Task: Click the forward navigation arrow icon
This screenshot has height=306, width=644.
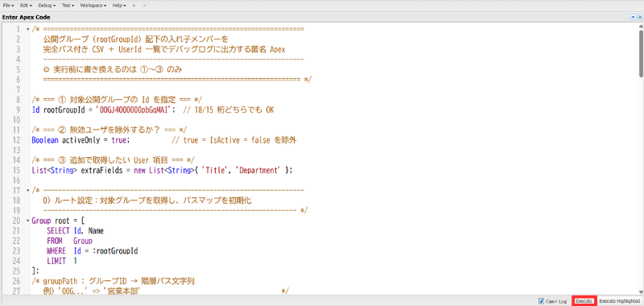Action: pyautogui.click(x=144, y=6)
